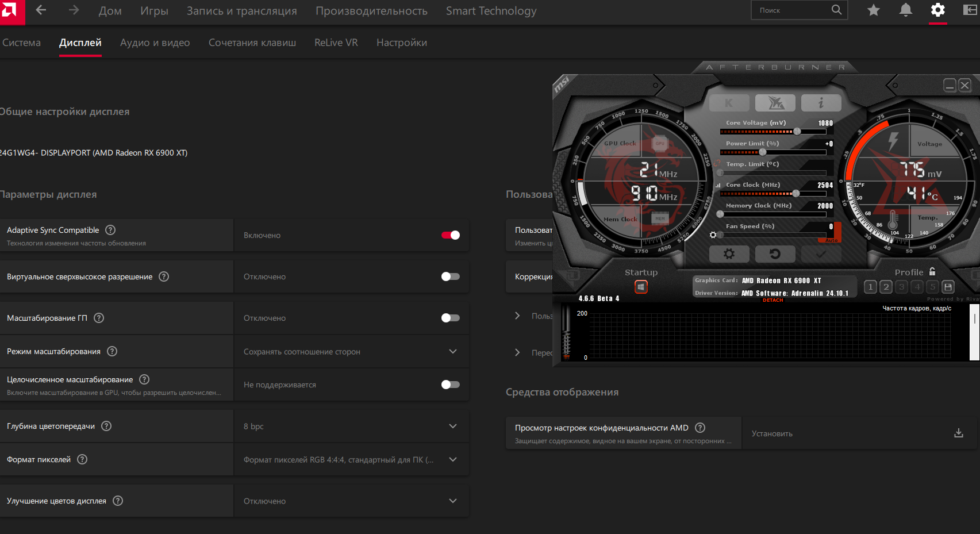Open Afterburner Kombustor K button

[729, 103]
